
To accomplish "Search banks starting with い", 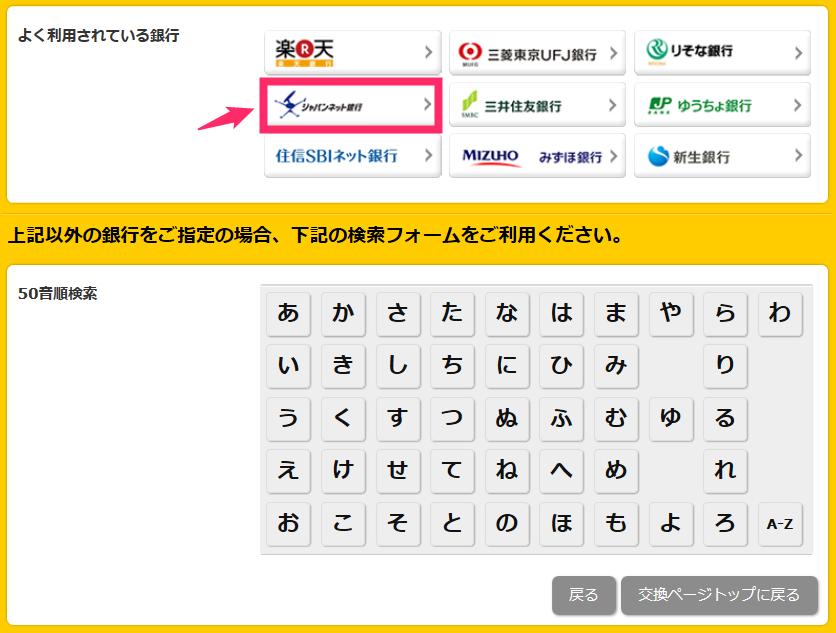I will 288,366.
